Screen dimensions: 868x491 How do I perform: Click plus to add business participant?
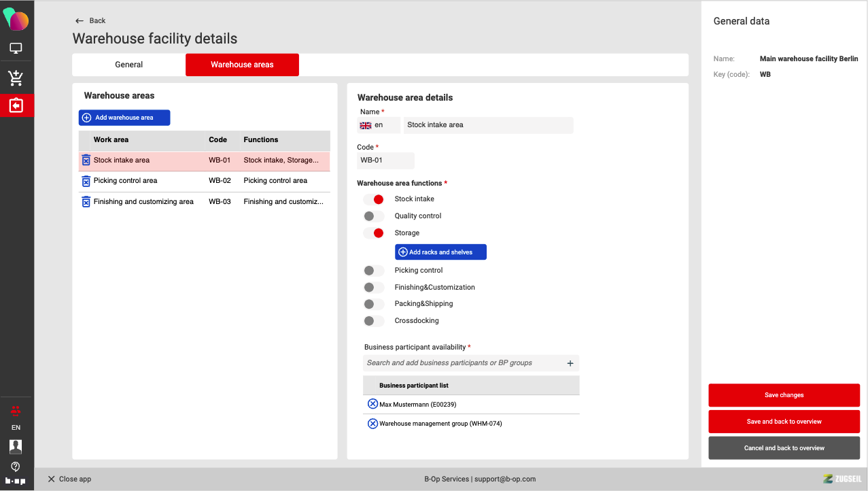[x=570, y=363]
